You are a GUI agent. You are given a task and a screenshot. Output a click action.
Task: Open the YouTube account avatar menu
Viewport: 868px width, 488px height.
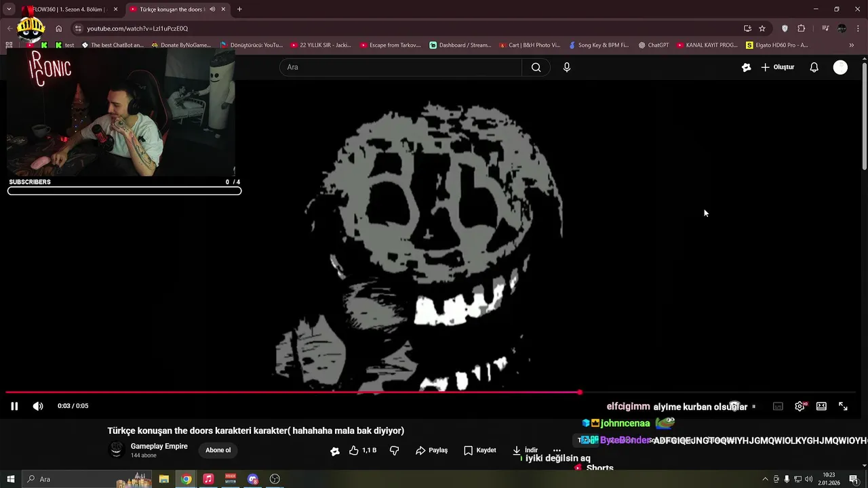(x=840, y=67)
